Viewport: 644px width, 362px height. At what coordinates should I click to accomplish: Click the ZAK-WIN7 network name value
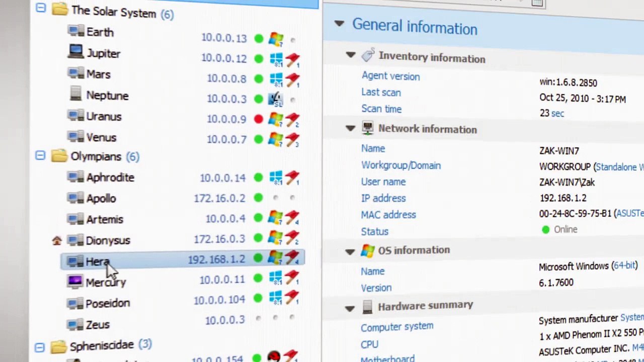click(559, 151)
